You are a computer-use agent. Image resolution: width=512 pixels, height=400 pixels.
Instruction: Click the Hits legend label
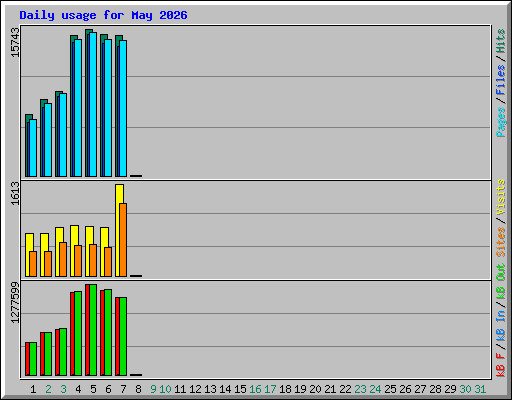(x=501, y=41)
